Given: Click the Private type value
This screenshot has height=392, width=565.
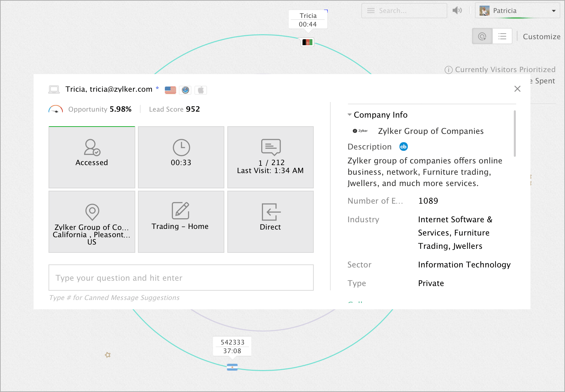Looking at the screenshot, I should [x=431, y=283].
